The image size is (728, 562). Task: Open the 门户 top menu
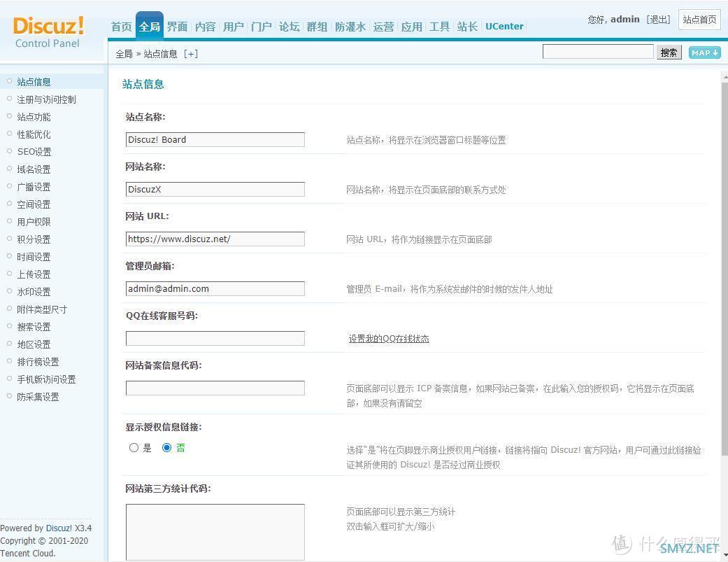[262, 27]
